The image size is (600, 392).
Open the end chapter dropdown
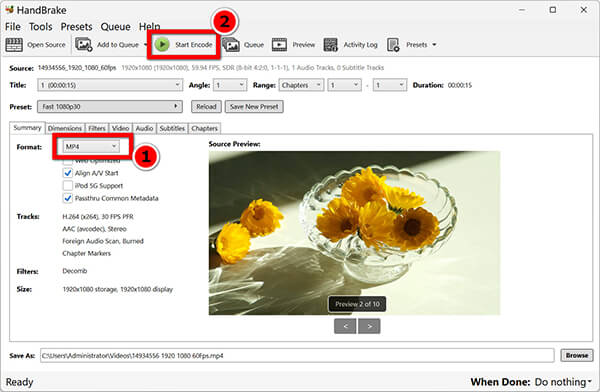(390, 85)
